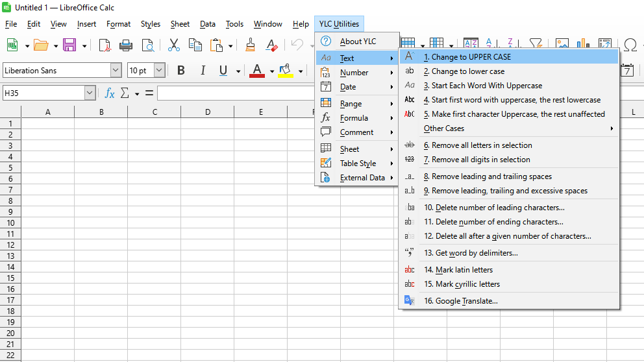This screenshot has height=362, width=644.
Task: Select the Clone Formatting paintbrush icon
Action: 251,45
